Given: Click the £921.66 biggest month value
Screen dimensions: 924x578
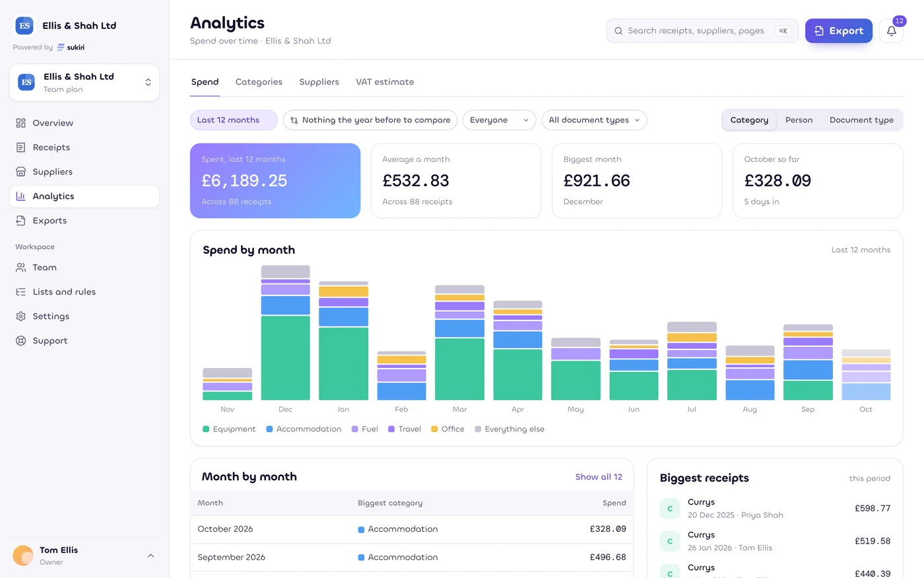Looking at the screenshot, I should click(x=597, y=181).
